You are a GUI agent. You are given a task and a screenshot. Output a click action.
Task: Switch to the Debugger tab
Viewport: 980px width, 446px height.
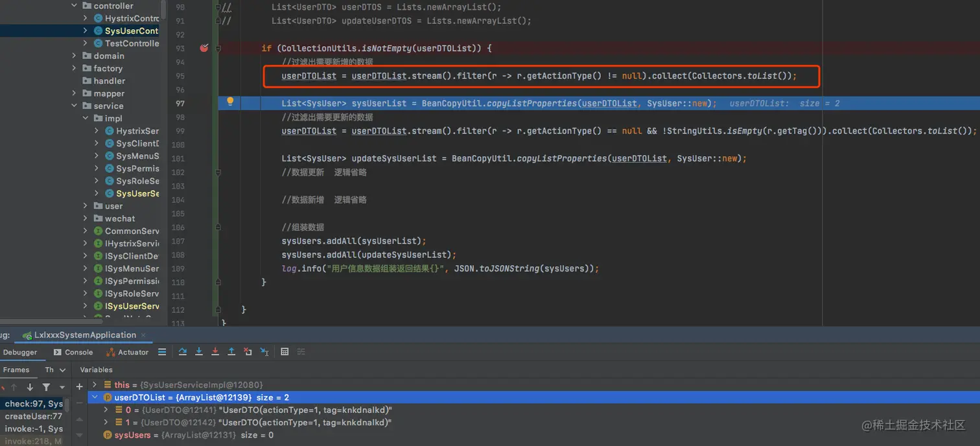click(20, 352)
